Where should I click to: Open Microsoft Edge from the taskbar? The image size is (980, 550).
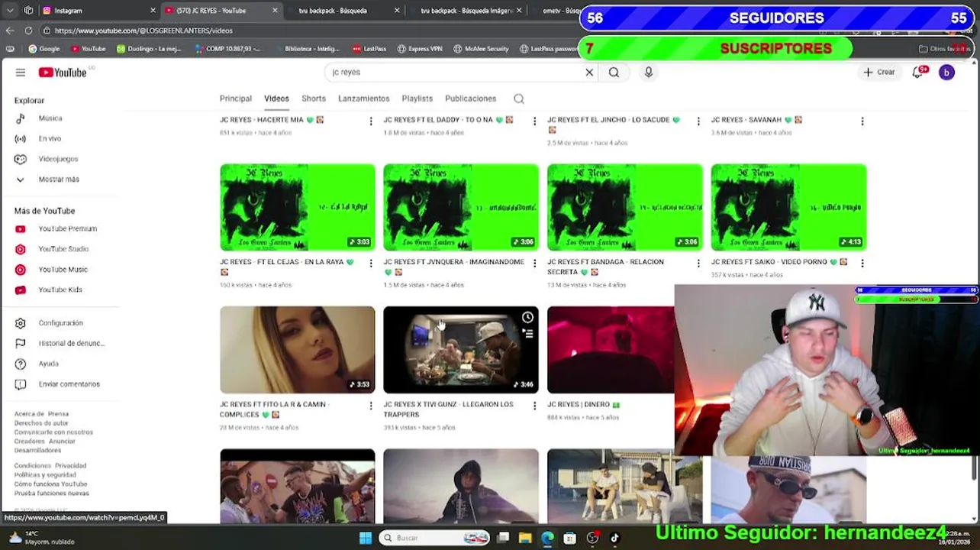[547, 538]
